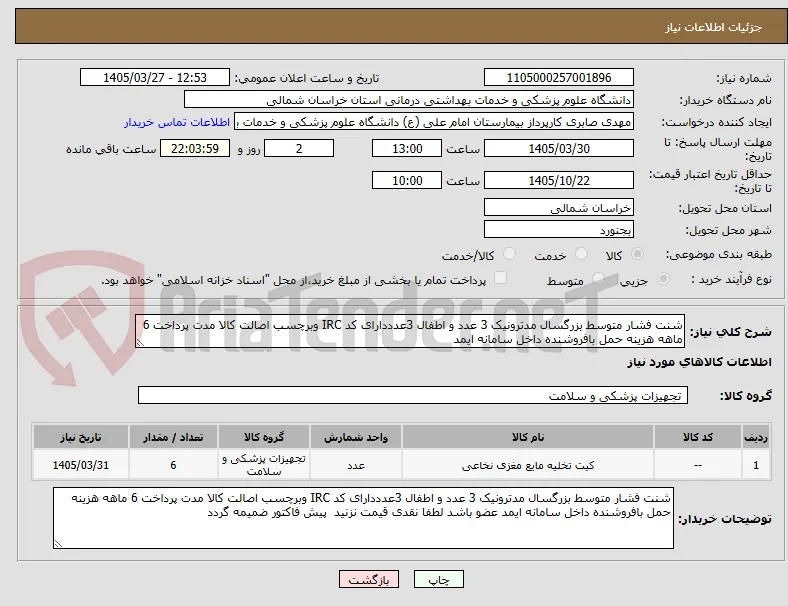Select the کالا radio button
The height and width of the screenshot is (606, 788).
pos(637,254)
